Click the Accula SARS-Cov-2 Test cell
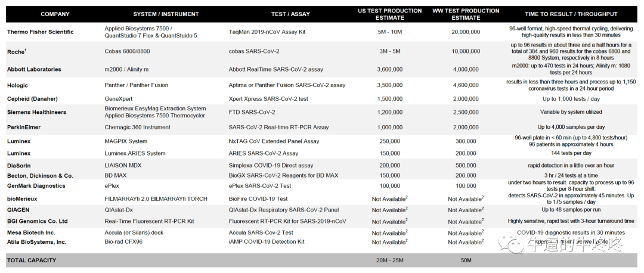The image size is (644, 273). click(261, 232)
